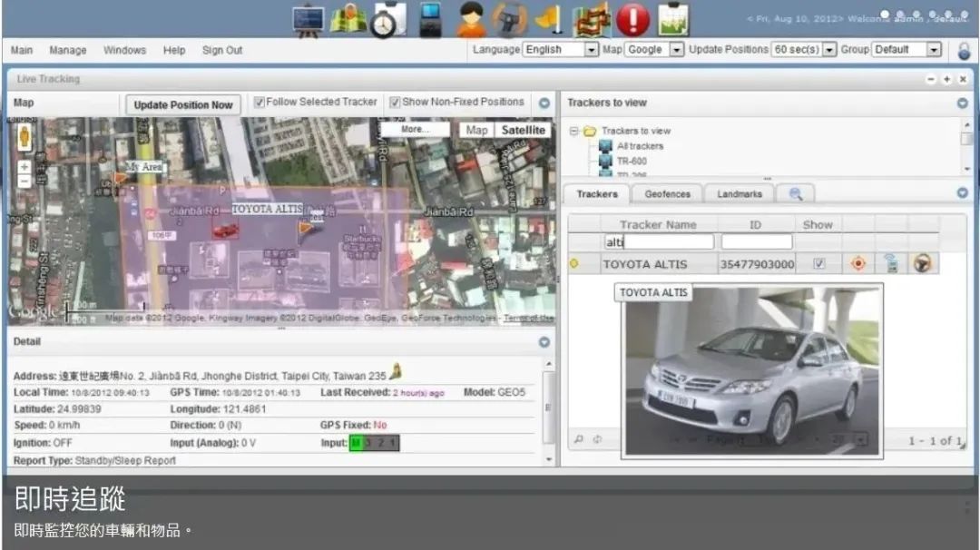Open the magnifier search tab
The height and width of the screenshot is (550, 980).
click(795, 193)
